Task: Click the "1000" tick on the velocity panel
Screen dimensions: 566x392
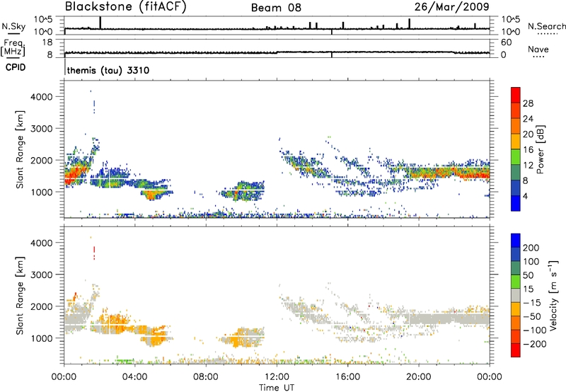Action: pyautogui.click(x=41, y=338)
